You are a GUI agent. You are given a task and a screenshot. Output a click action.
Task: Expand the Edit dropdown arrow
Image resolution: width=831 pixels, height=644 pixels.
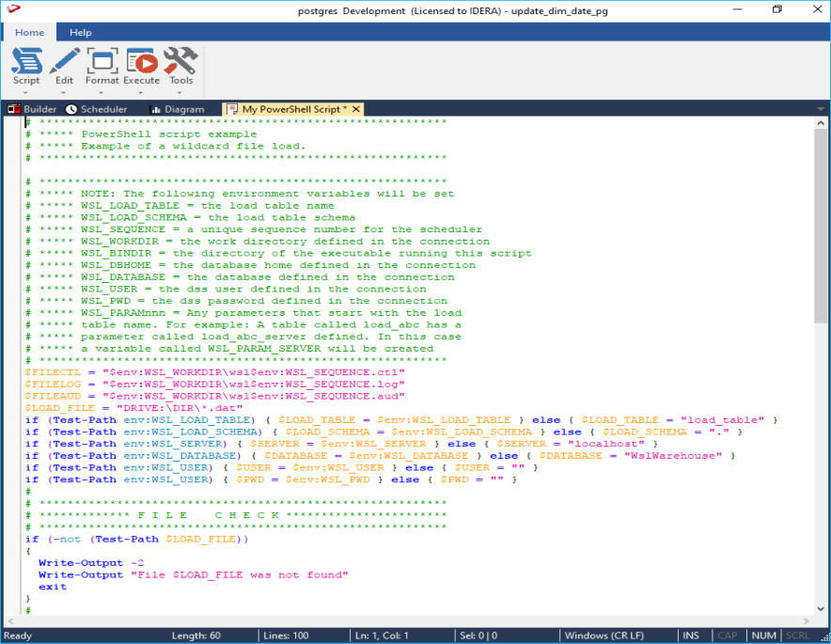(x=63, y=93)
